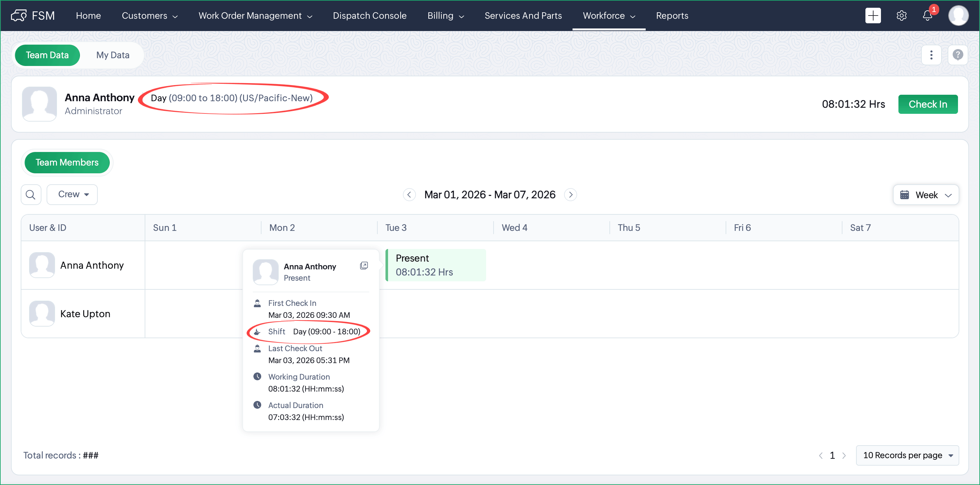
Task: Click the Present 08:01:32 Hrs entry
Action: pos(436,265)
